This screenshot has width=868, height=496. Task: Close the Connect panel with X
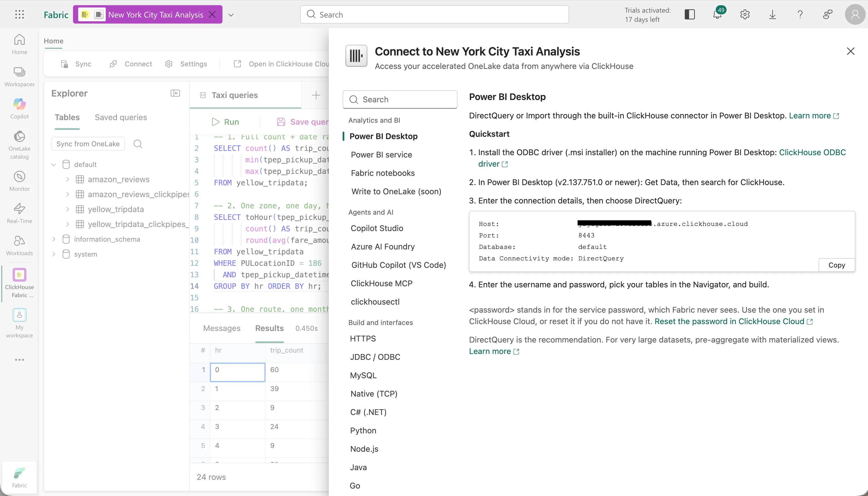pos(851,51)
